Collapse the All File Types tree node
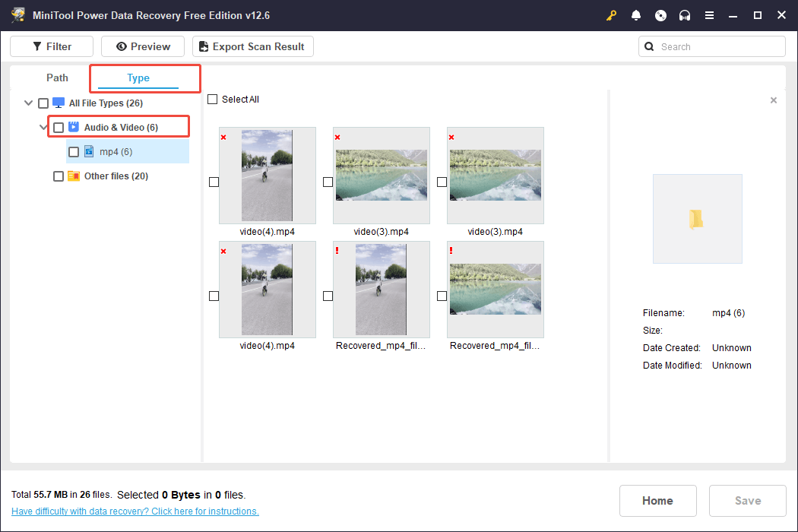Image resolution: width=798 pixels, height=532 pixels. point(28,103)
